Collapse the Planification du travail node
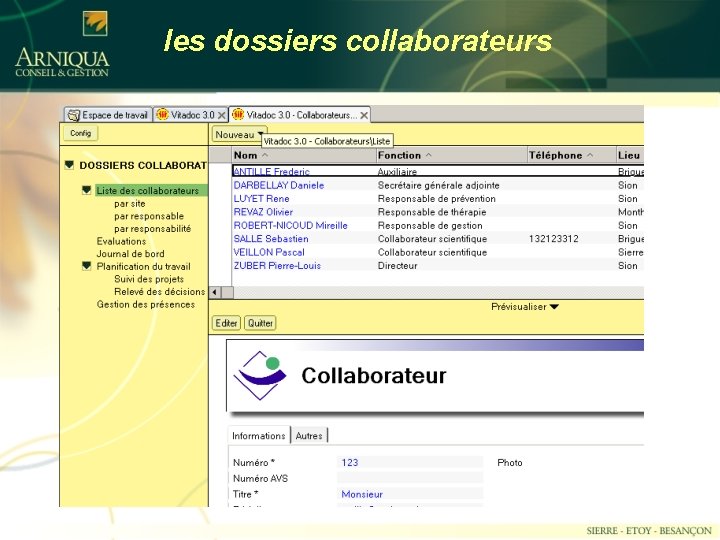The width and height of the screenshot is (720, 540). [x=86, y=266]
